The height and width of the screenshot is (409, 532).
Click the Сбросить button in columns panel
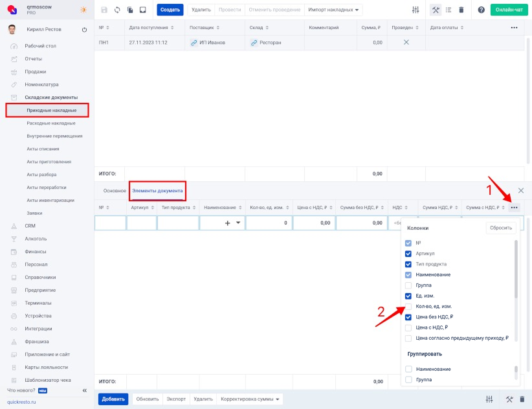click(501, 228)
